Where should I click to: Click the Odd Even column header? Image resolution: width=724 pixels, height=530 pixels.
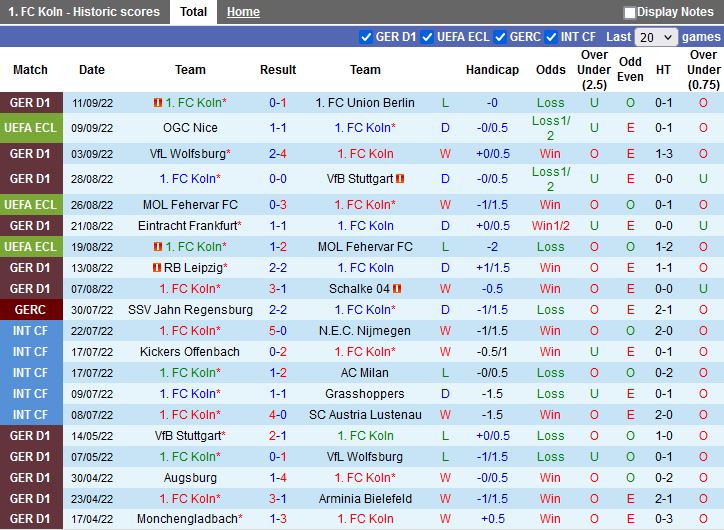tap(630, 69)
